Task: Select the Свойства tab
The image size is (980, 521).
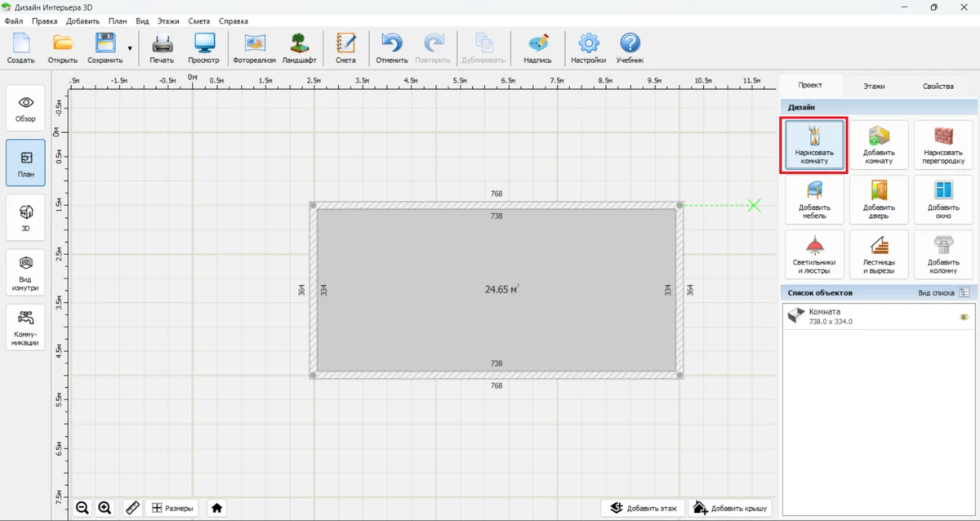Action: [938, 86]
